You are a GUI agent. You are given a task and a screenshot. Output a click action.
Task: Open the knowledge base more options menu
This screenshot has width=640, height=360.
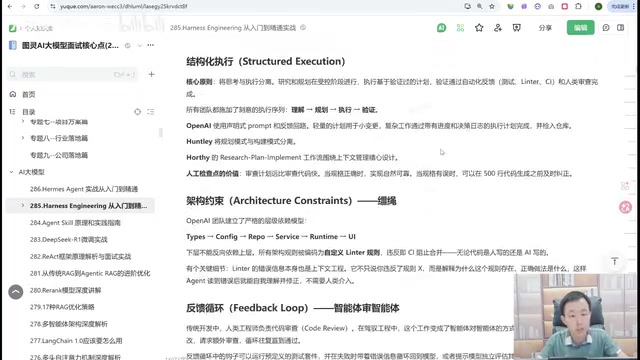pos(151,45)
